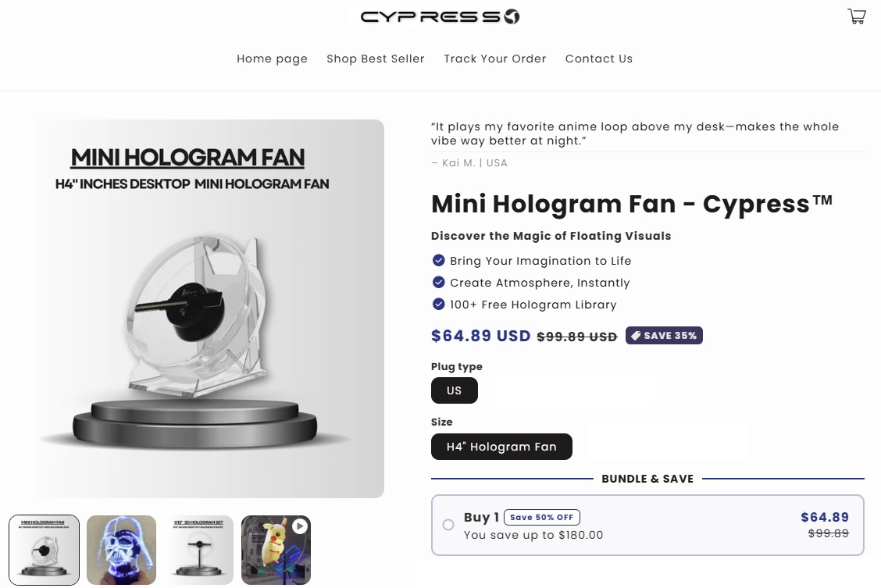Screen dimensions: 881x588
Task: Click the Buy 1 bundle offer row
Action: pyautogui.click(x=647, y=525)
